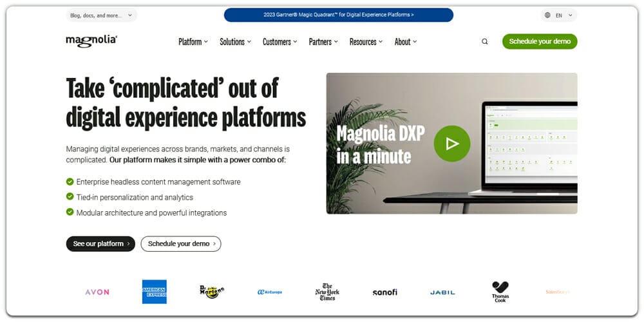Open the EN language selector
Screen dimensions: 644x322
coord(558,15)
